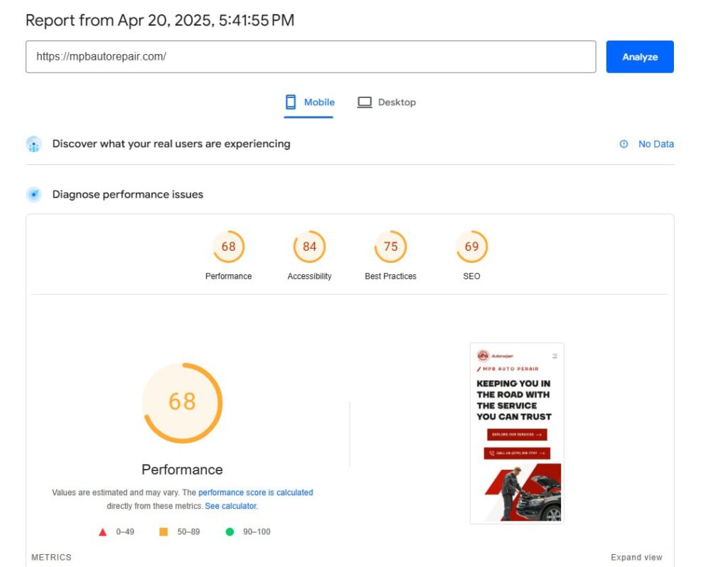Click the desktop monitor icon
Screen dimensions: 728x567
(x=365, y=102)
